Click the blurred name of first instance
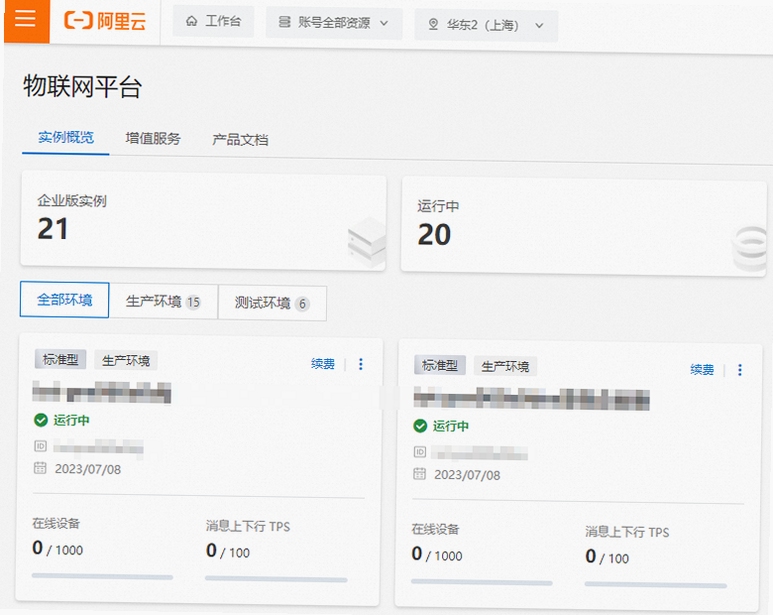This screenshot has width=773, height=615. pos(102,392)
